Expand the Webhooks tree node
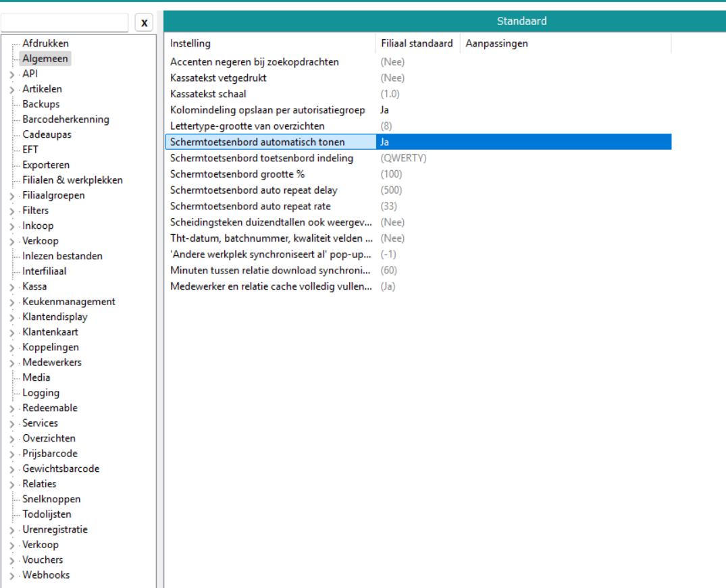 pyautogui.click(x=12, y=576)
